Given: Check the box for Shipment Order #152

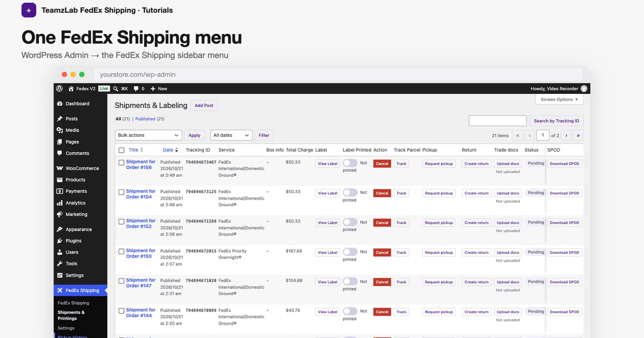Looking at the screenshot, I should click(x=121, y=221).
